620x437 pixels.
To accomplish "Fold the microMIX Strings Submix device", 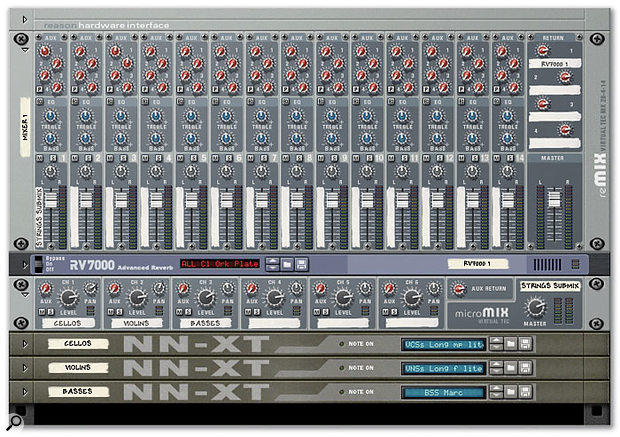I will click(25, 295).
